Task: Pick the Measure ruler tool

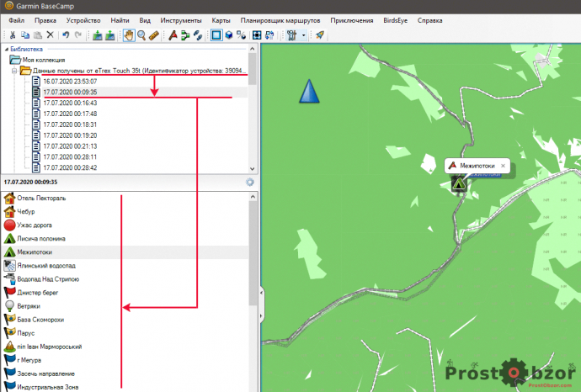Action: point(154,35)
